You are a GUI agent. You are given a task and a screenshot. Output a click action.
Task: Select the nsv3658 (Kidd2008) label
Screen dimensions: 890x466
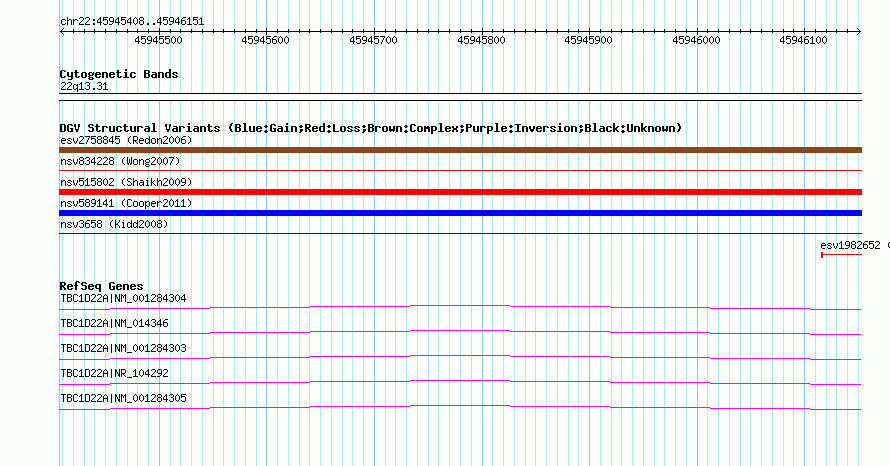[114, 224]
